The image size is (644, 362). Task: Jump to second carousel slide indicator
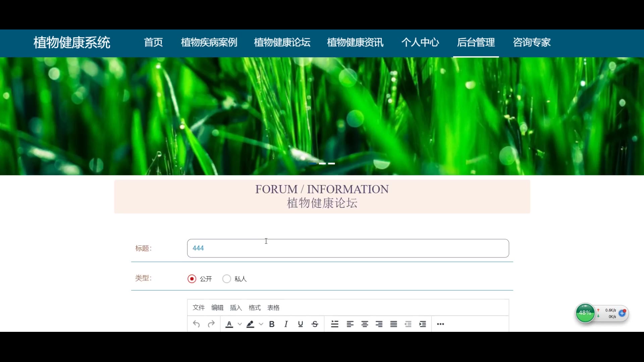322,164
